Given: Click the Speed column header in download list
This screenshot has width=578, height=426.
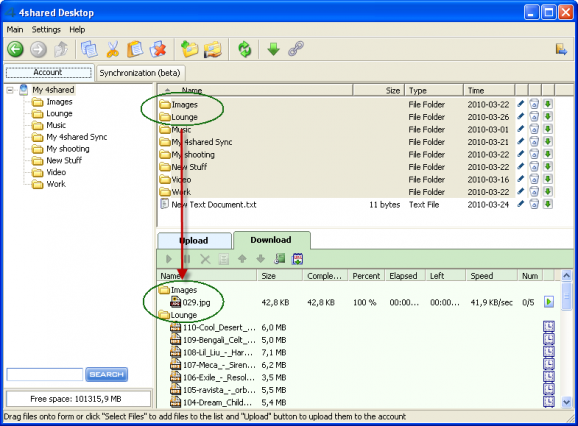Looking at the screenshot, I should [x=491, y=276].
